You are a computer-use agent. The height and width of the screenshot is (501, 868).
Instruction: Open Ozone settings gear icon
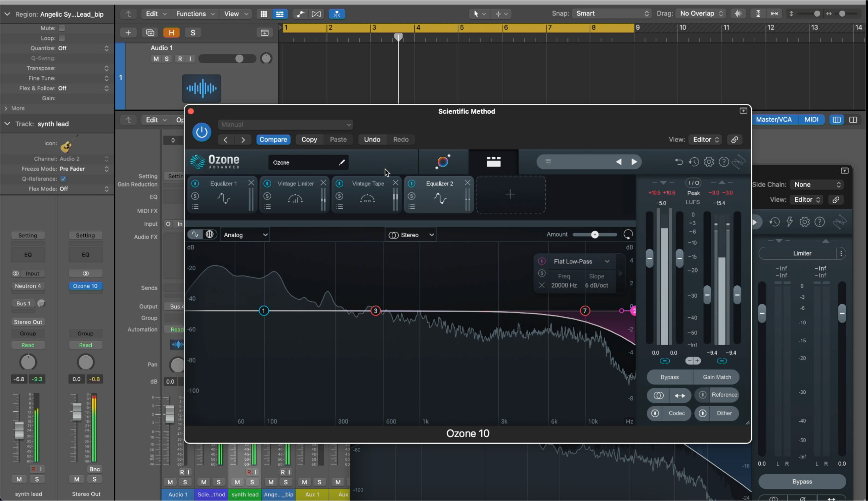709,162
